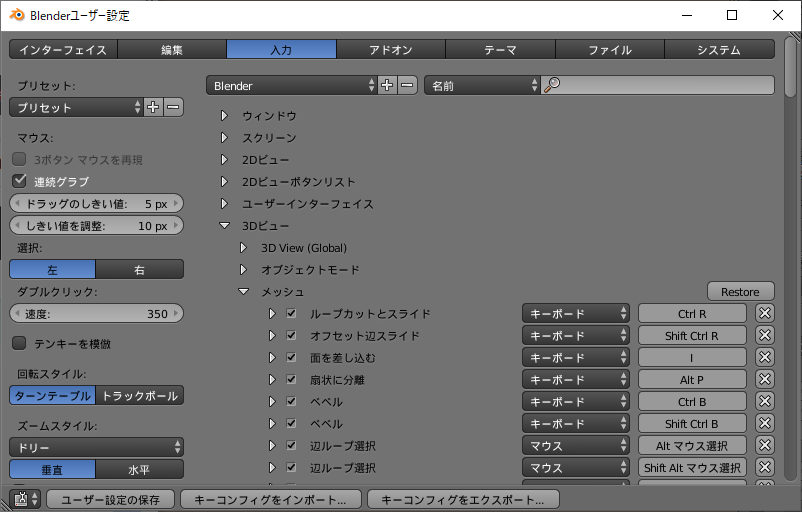Click the Shift Ctrl R shortcut button
This screenshot has height=512, width=802.
692,336
